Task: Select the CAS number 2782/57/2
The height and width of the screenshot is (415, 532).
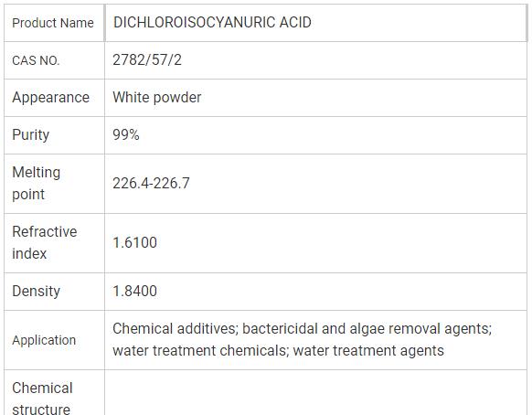Action: (147, 60)
